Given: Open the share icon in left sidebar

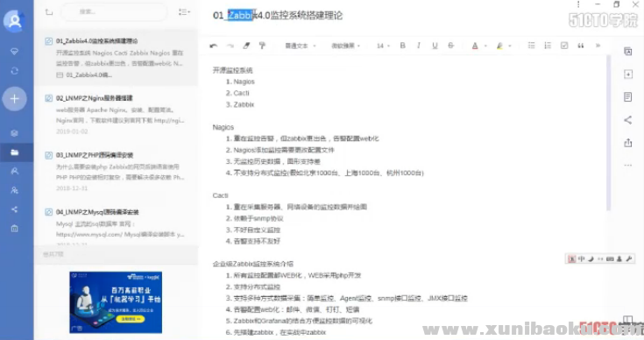Looking at the screenshot, I should pos(14,209).
